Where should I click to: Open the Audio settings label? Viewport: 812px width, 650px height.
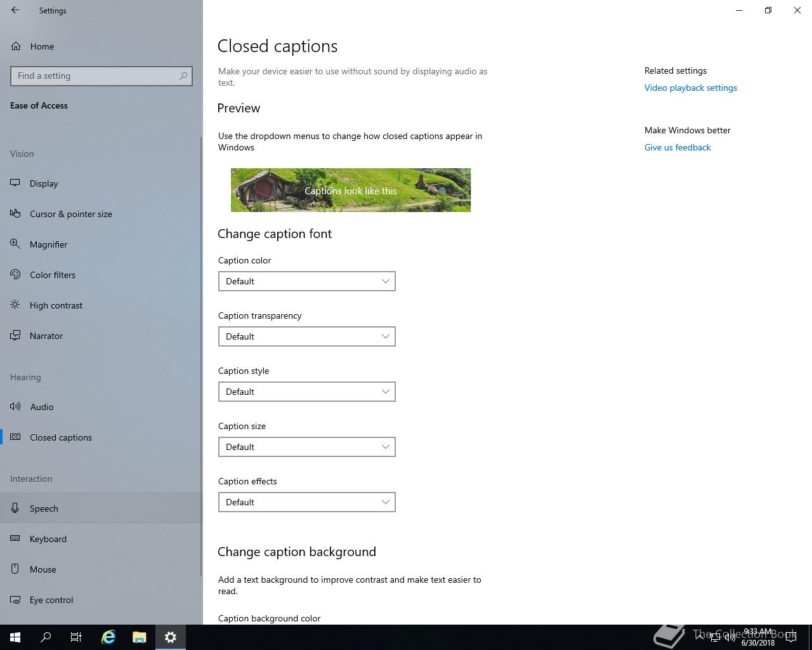(x=42, y=407)
